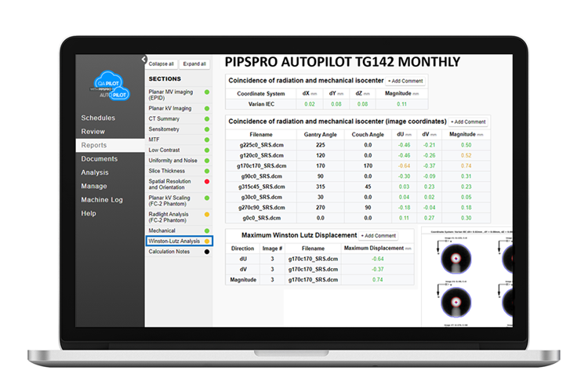Click the g90c0_SRS.dcm filename cell
This screenshot has width=588, height=392.
[x=261, y=176]
